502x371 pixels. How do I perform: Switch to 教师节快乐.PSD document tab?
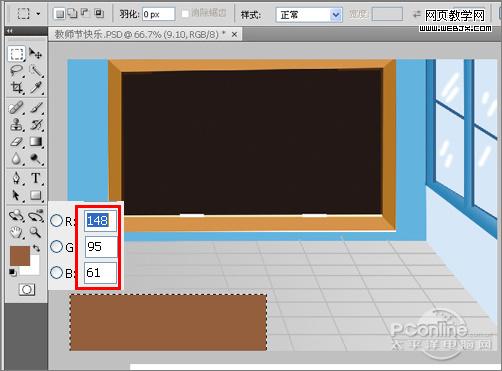coord(140,34)
